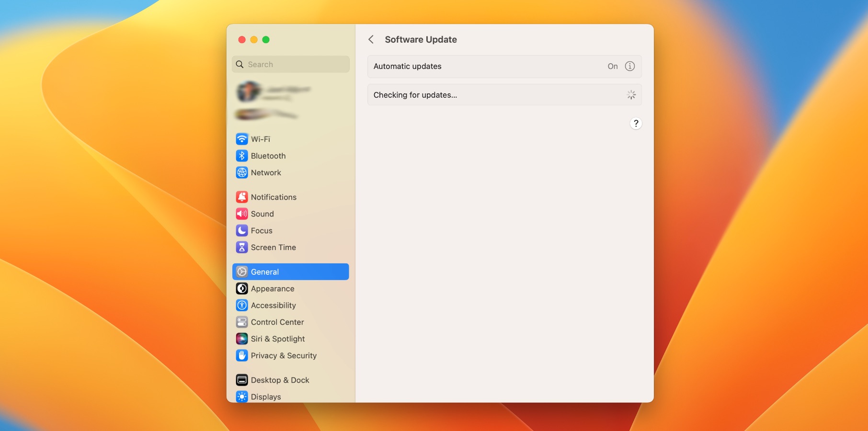Click the Wi-Fi icon in sidebar
This screenshot has height=431, width=868.
242,139
